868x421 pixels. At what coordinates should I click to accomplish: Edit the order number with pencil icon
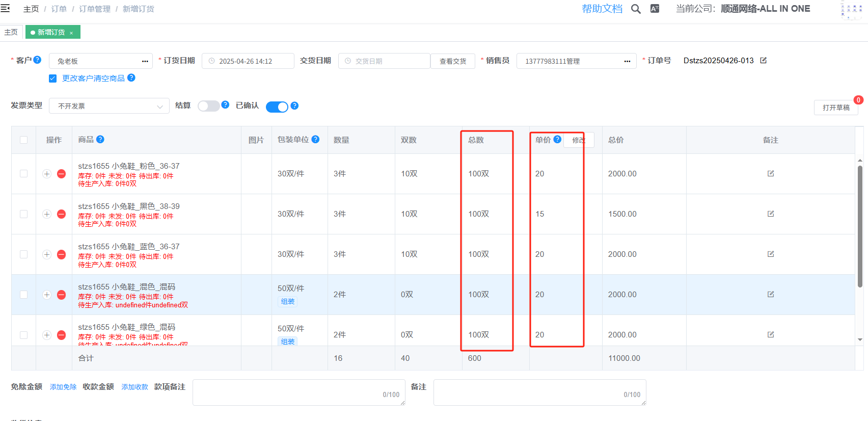[x=763, y=61]
